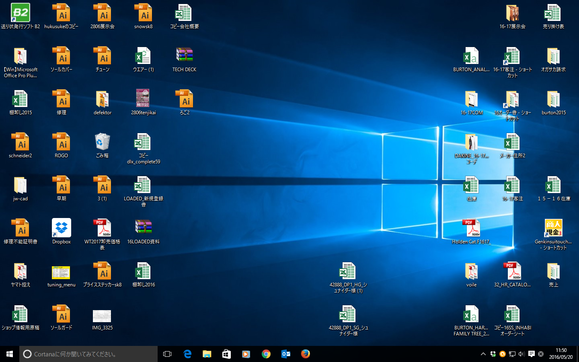Open the green B2 shipping software shortcut
This screenshot has height=362, width=579.
(x=20, y=13)
